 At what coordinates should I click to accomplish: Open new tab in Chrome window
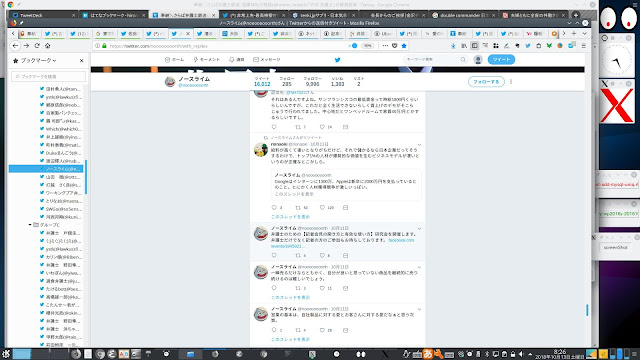point(576,15)
